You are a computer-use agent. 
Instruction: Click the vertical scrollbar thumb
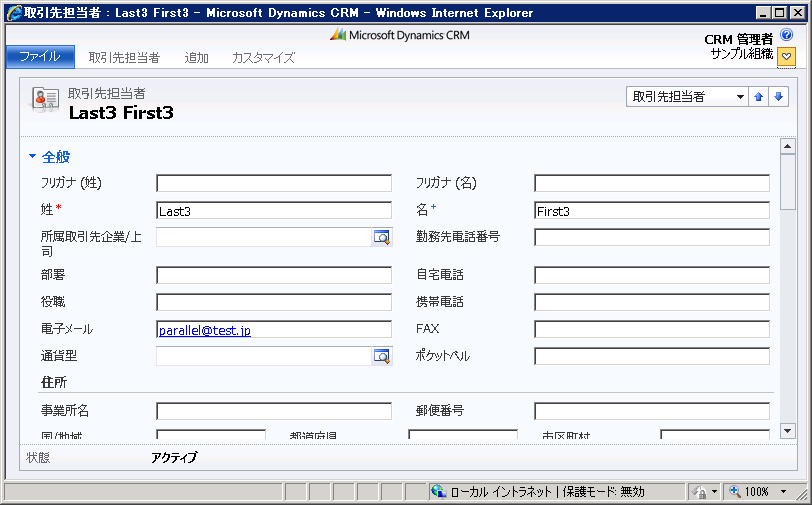coord(788,182)
